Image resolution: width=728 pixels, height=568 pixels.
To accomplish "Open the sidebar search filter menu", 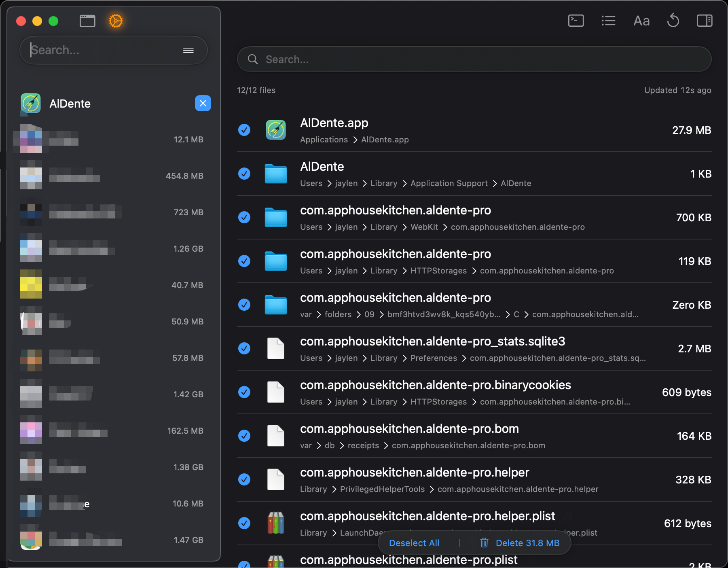I will tap(188, 50).
